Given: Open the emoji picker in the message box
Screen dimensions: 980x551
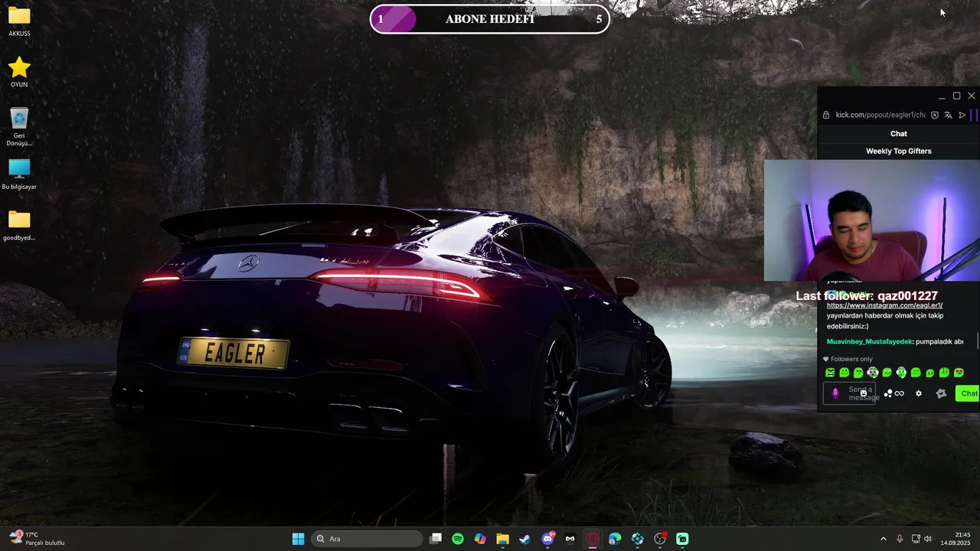Looking at the screenshot, I should coord(864,393).
